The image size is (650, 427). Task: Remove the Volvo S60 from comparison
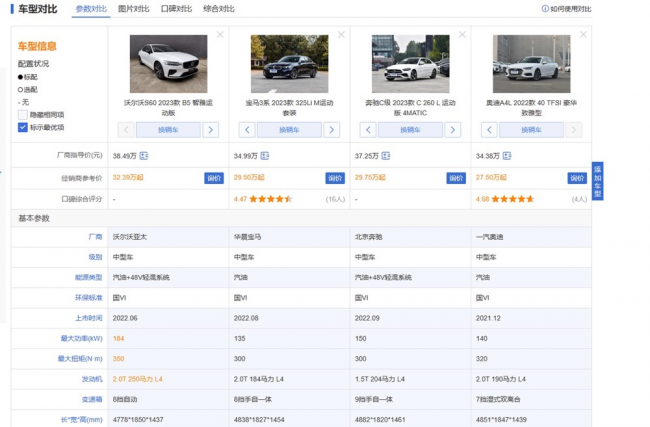[220, 34]
